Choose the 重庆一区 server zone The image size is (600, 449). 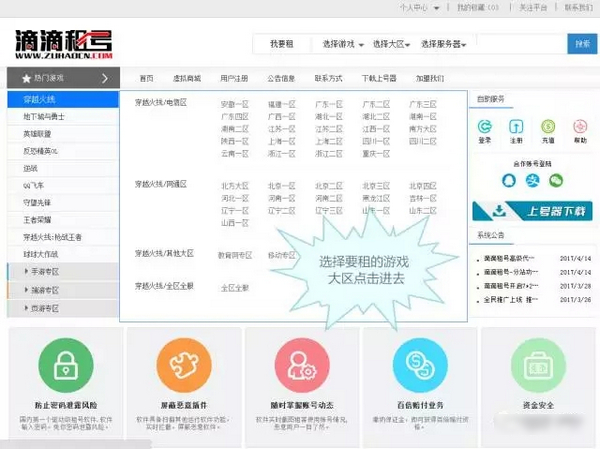click(376, 154)
